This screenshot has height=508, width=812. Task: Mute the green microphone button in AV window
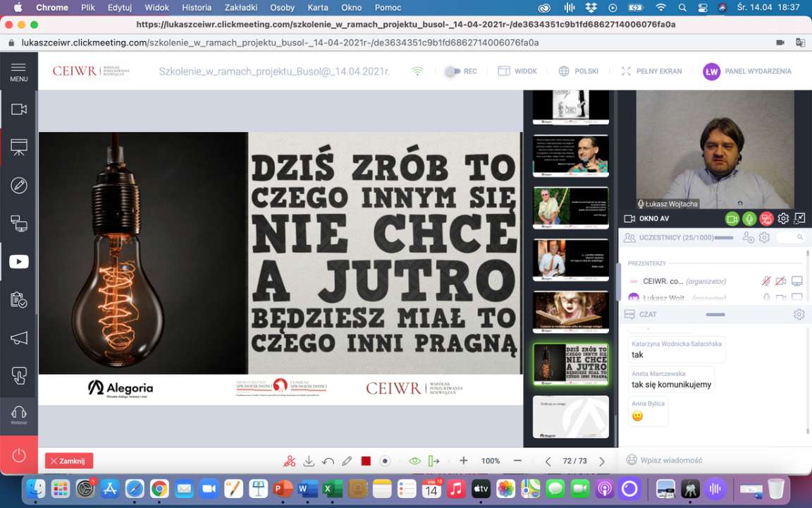point(749,219)
